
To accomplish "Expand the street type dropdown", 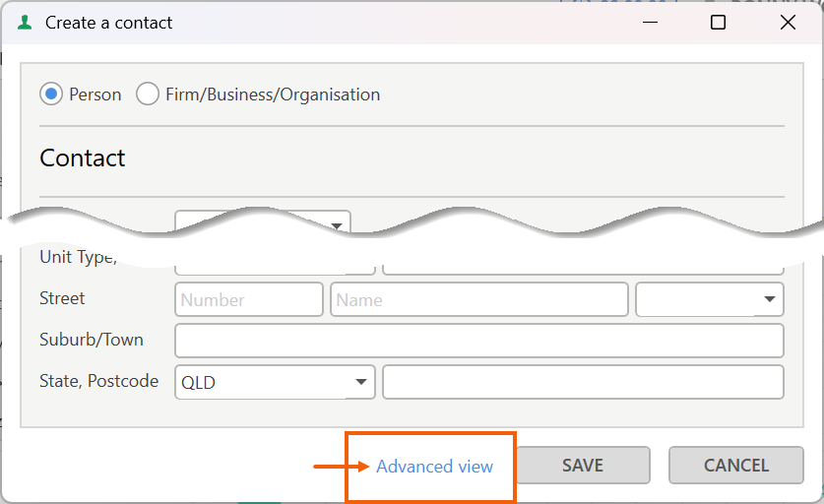I will coord(710,299).
